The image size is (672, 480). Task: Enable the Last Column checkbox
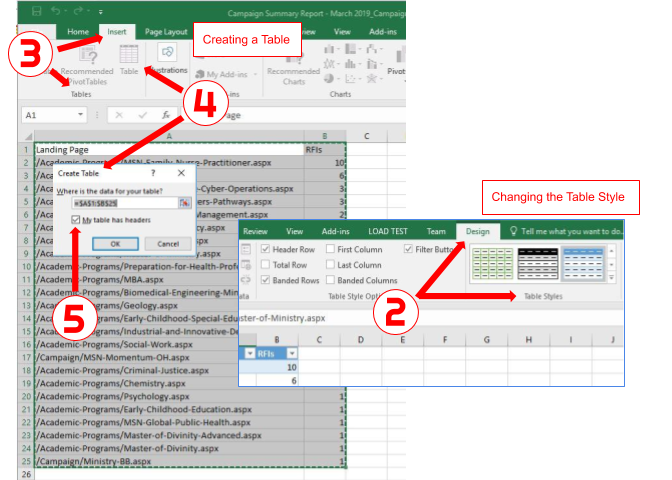pos(330,264)
